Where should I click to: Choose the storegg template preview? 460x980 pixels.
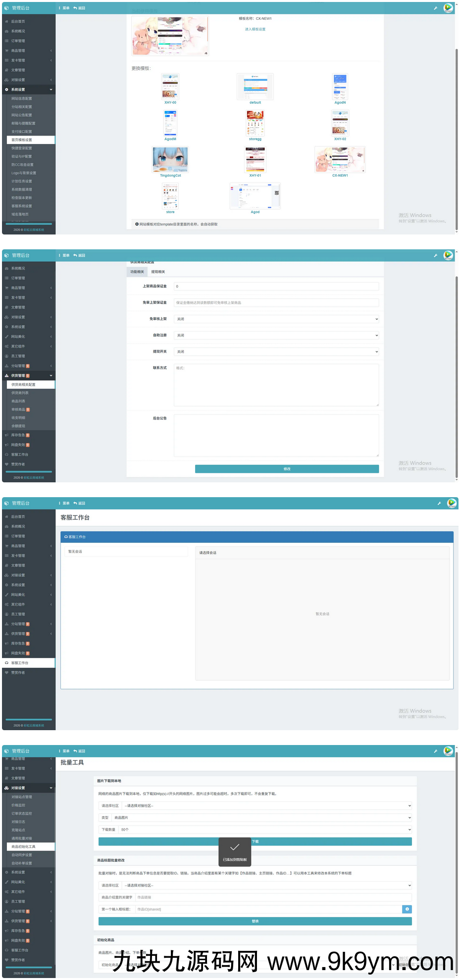(255, 123)
